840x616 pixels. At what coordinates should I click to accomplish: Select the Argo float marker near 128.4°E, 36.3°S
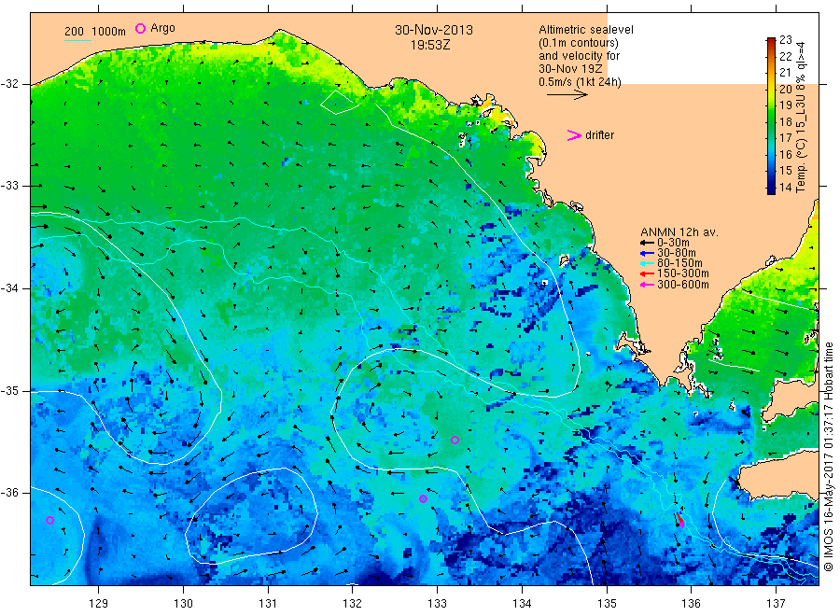point(49,520)
